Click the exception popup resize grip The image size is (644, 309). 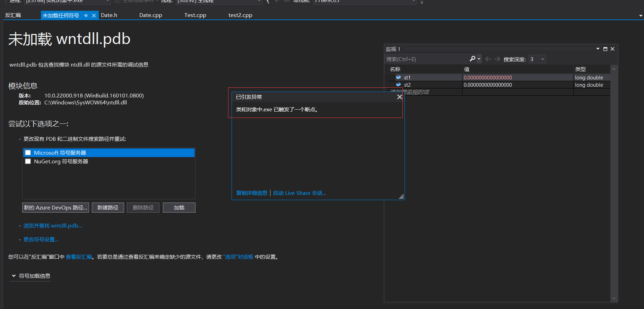tap(401, 197)
